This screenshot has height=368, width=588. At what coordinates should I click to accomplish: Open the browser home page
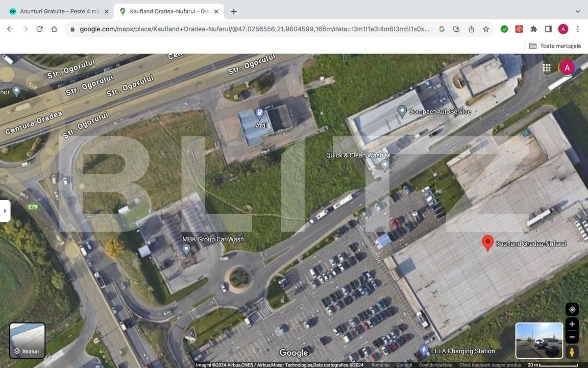[54, 29]
